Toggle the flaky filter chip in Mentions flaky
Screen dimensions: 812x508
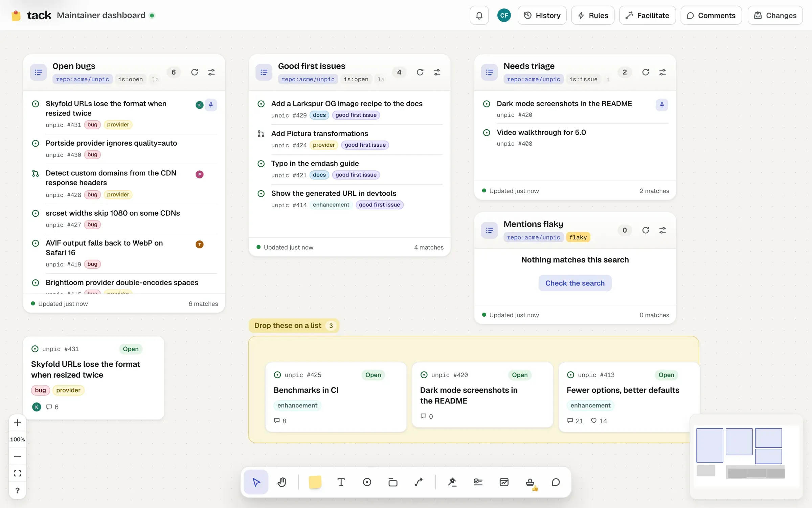[578, 237]
